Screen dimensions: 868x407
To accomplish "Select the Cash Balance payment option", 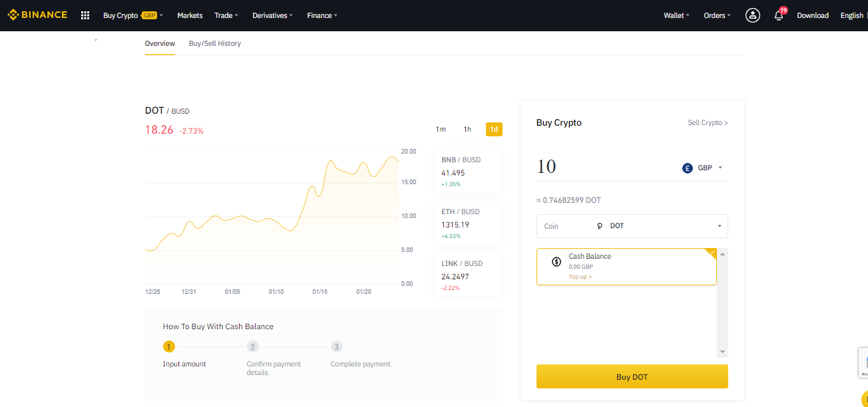I will (626, 267).
